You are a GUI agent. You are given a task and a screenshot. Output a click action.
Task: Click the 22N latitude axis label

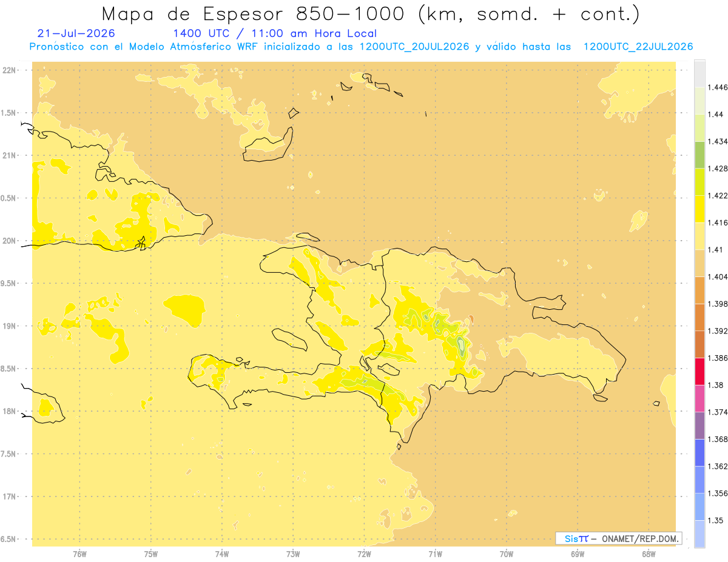[10, 70]
